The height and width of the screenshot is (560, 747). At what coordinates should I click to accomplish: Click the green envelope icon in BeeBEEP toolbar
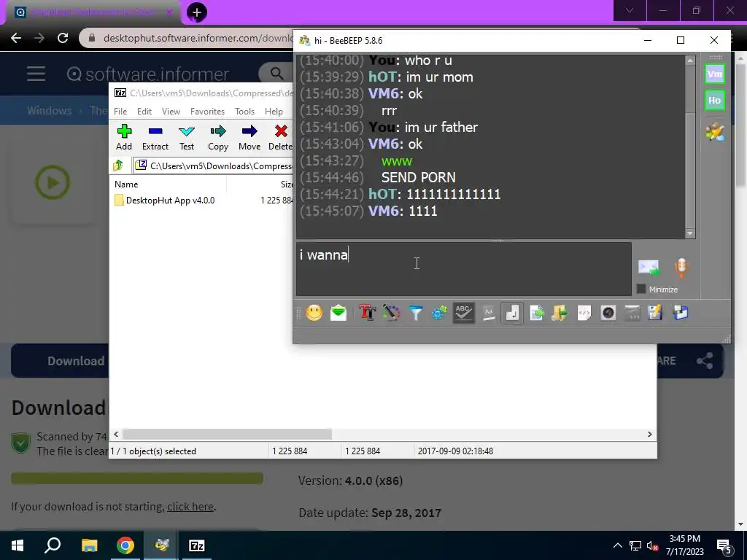click(x=338, y=313)
